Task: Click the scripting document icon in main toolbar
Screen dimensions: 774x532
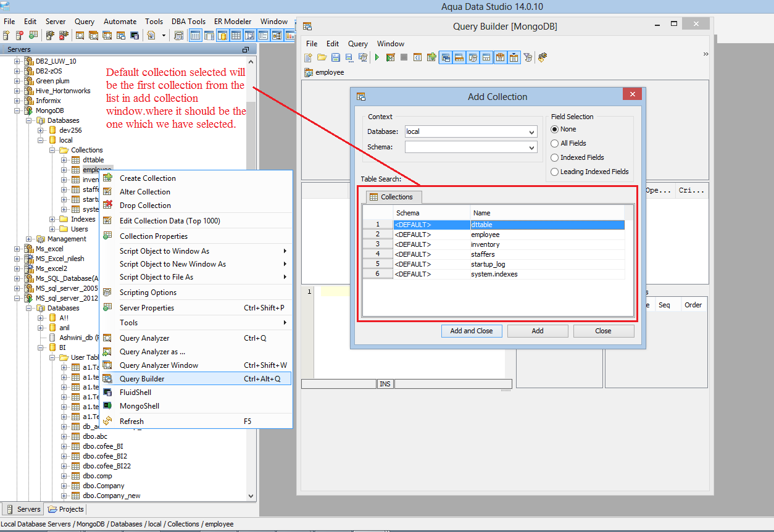Action: click(151, 35)
